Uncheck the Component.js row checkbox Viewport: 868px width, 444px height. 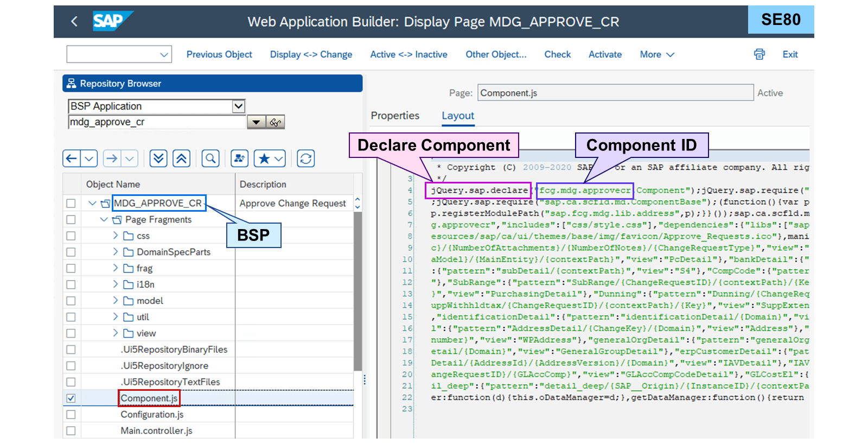[71, 398]
